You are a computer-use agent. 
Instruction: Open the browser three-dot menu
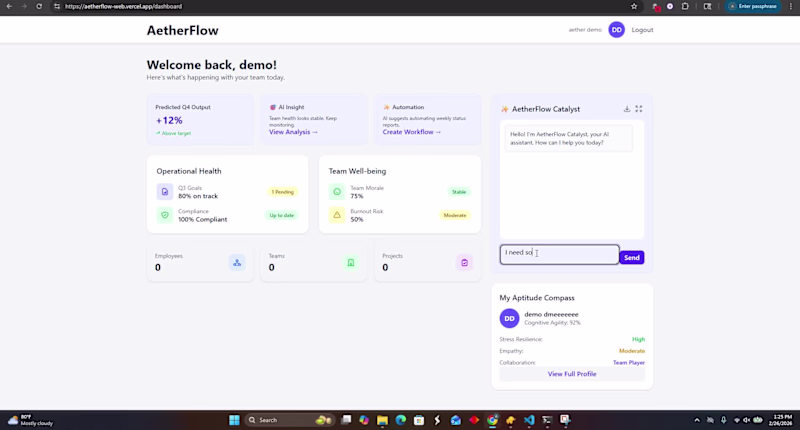[x=791, y=6]
